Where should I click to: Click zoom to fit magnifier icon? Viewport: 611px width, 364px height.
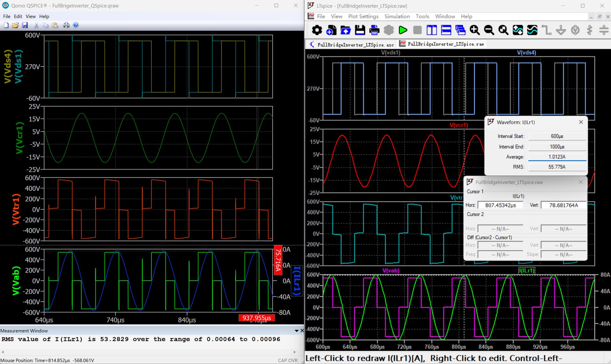click(x=503, y=30)
